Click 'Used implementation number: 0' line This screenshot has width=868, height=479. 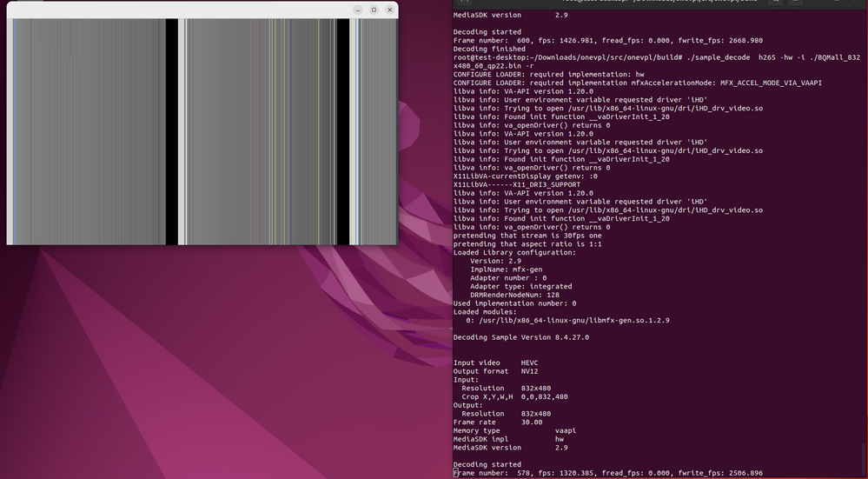pos(515,303)
